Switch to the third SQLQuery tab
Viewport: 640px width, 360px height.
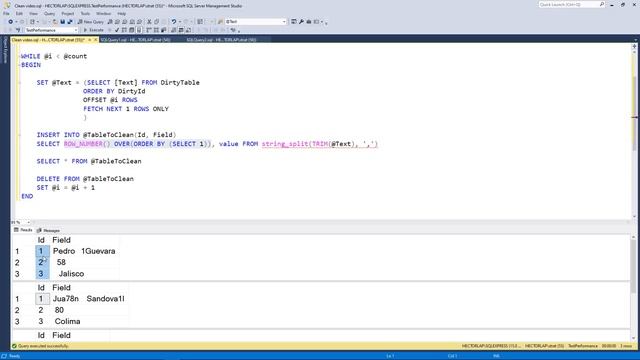tap(222, 40)
